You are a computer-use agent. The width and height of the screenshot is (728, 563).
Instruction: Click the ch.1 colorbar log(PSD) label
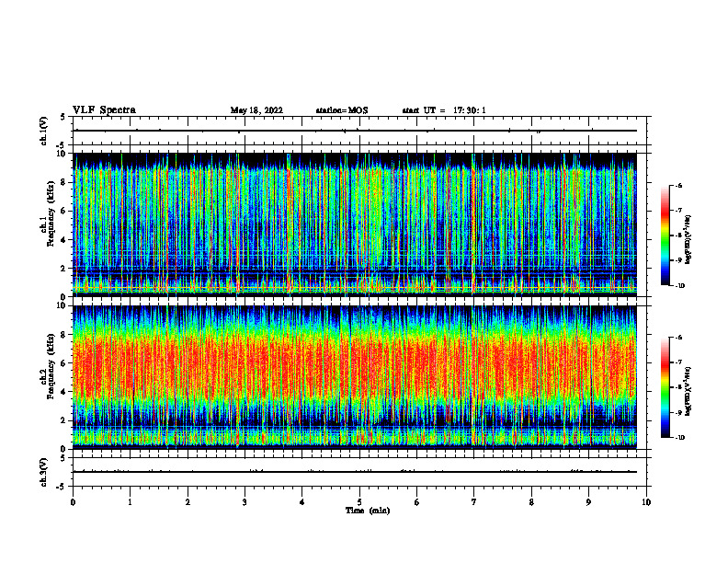point(688,239)
